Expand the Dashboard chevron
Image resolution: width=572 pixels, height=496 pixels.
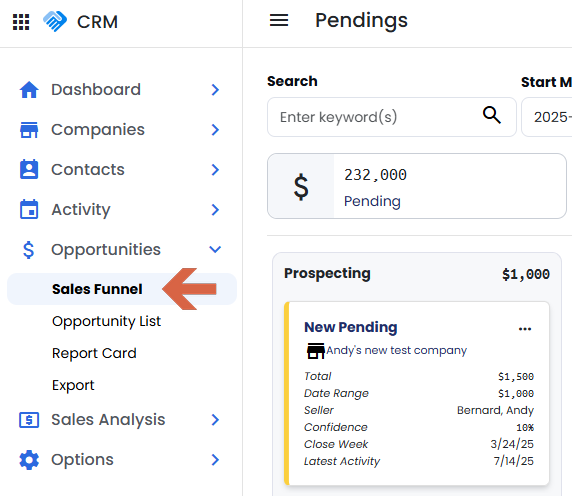point(215,90)
